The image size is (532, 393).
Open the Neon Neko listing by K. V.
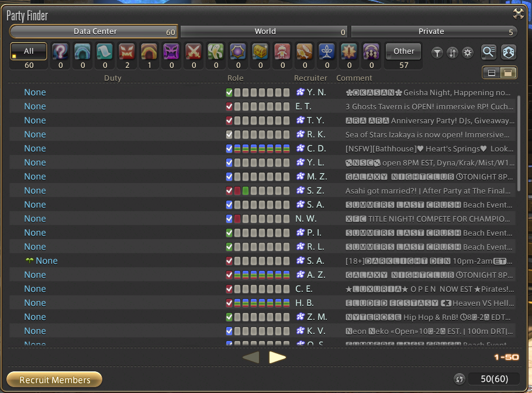point(262,331)
